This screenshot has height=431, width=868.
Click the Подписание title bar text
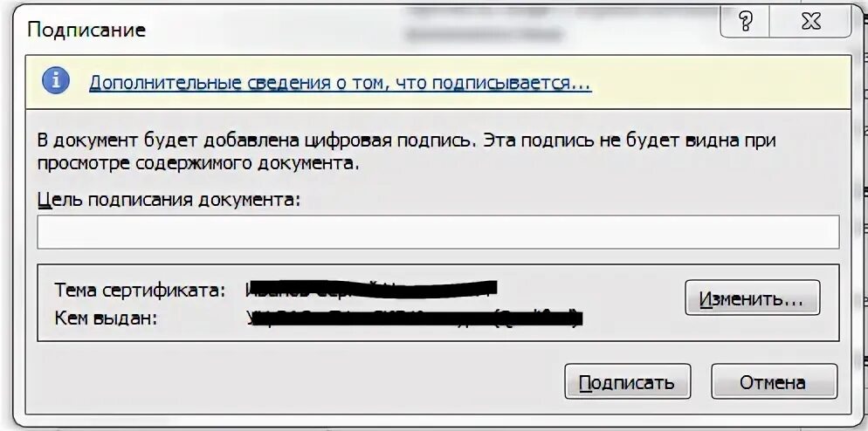pos(86,30)
